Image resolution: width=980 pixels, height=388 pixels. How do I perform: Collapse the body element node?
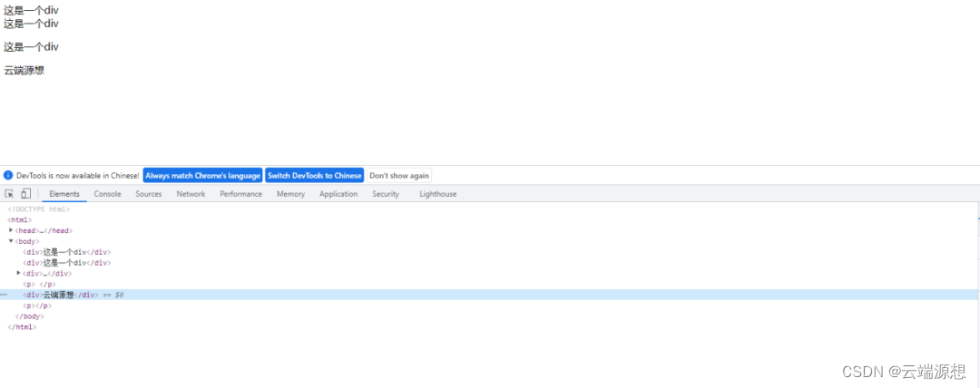point(11,241)
